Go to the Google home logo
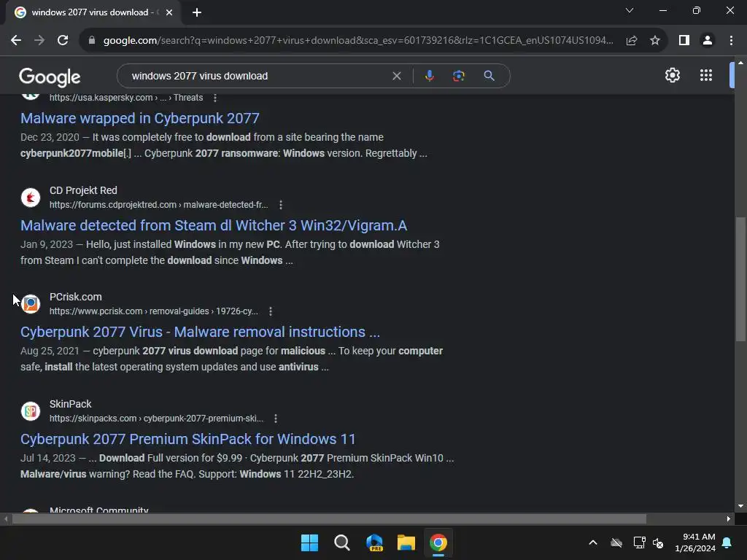 pos(50,76)
